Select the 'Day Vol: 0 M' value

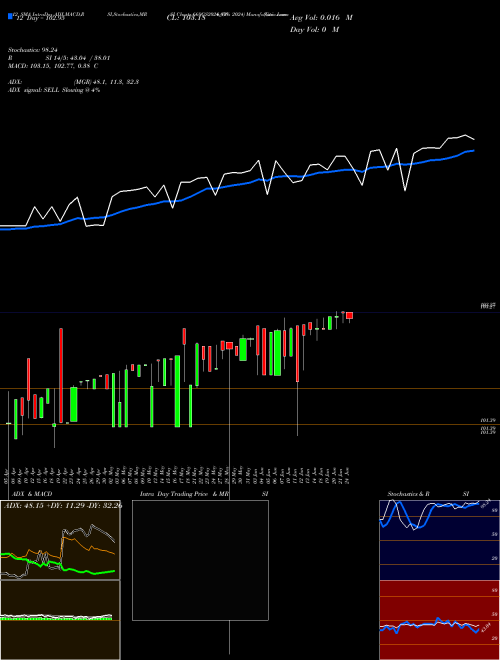[x=314, y=30]
